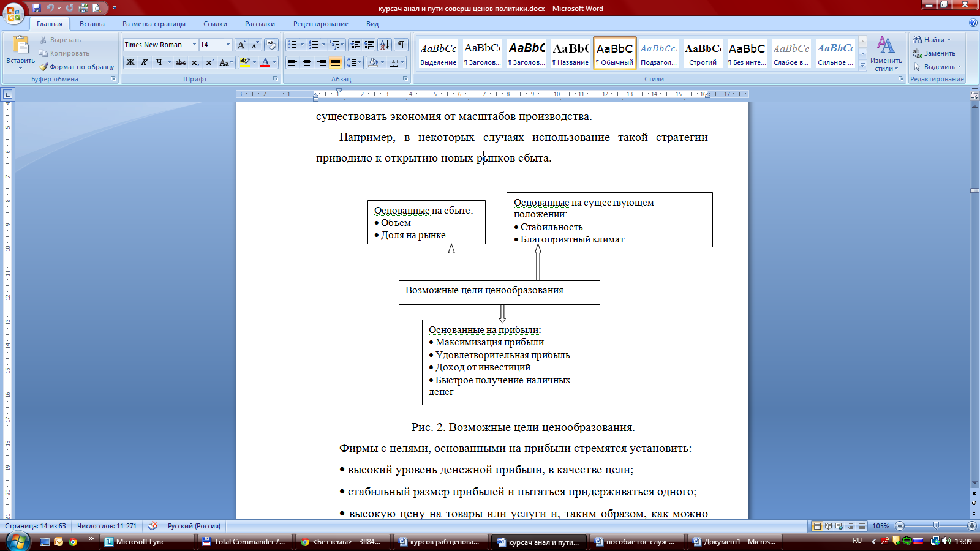Open the Вставка tab
Screen dimensions: 980x551
(x=92, y=24)
